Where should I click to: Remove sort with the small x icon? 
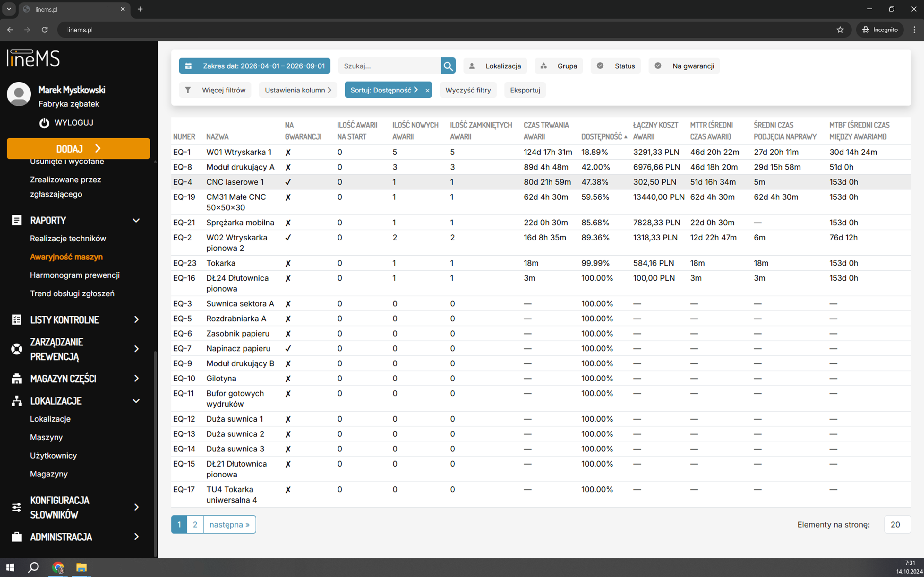pos(427,91)
